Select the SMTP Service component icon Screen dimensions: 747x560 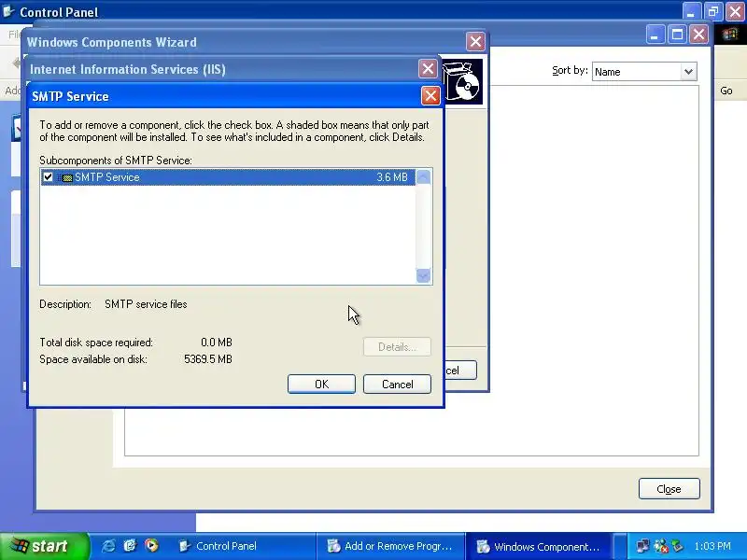(65, 177)
